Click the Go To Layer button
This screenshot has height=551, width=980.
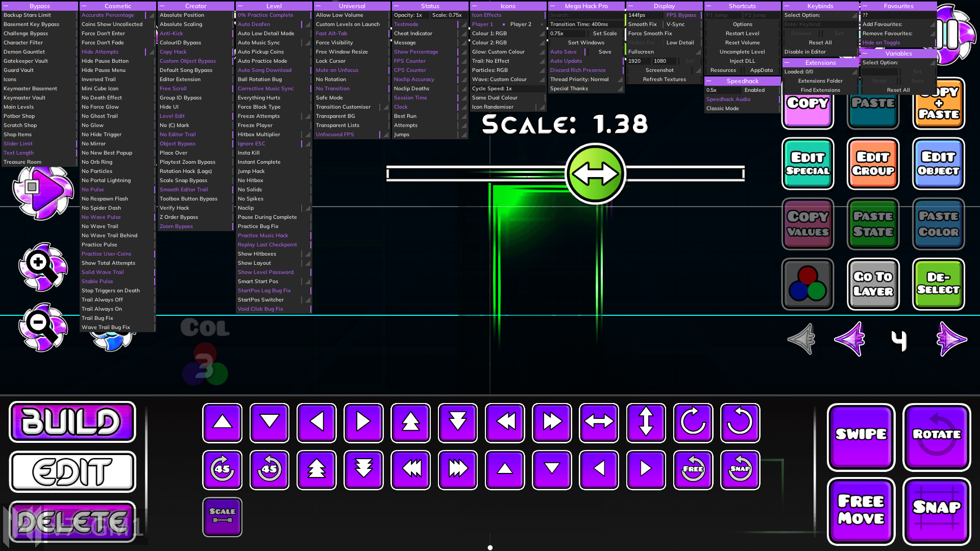click(873, 283)
